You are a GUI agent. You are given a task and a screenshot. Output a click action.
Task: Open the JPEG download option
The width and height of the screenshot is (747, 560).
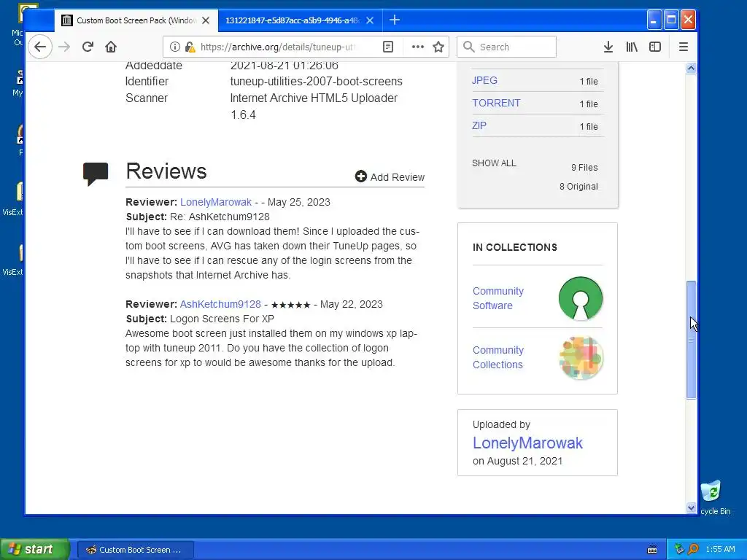tap(484, 80)
